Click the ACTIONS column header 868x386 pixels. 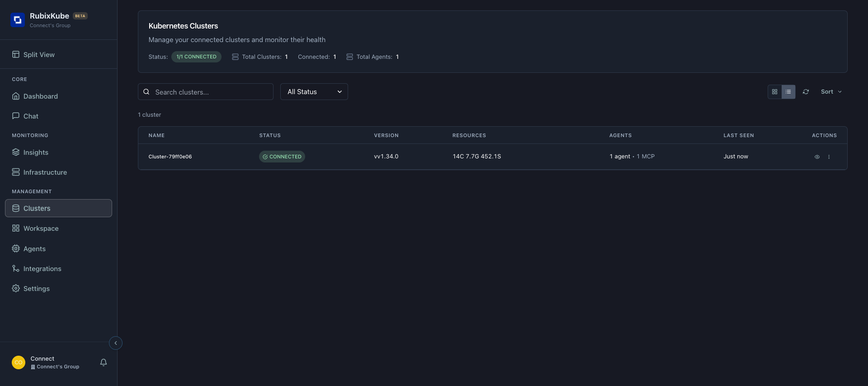[824, 135]
